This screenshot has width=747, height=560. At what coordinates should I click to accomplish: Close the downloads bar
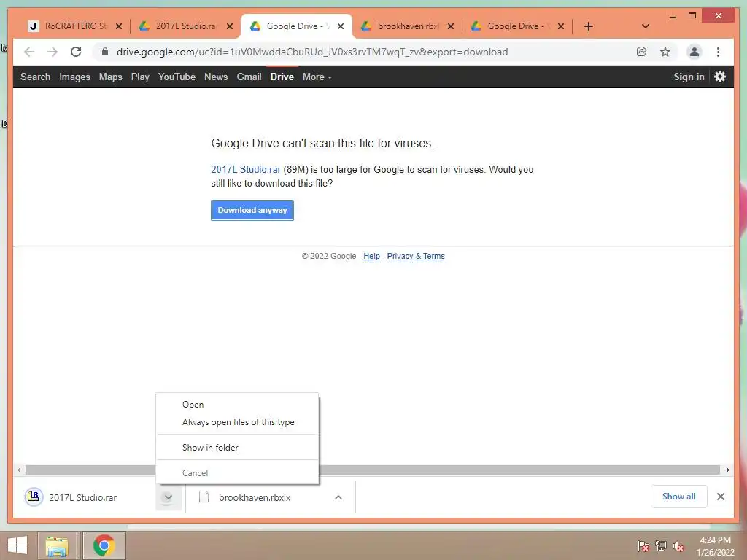[x=721, y=497]
